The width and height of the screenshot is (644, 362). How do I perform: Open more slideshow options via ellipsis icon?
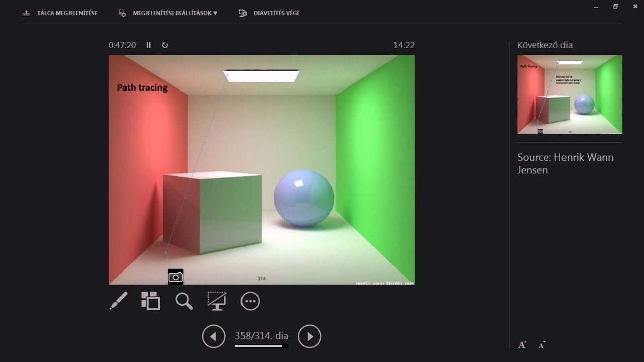(x=250, y=301)
